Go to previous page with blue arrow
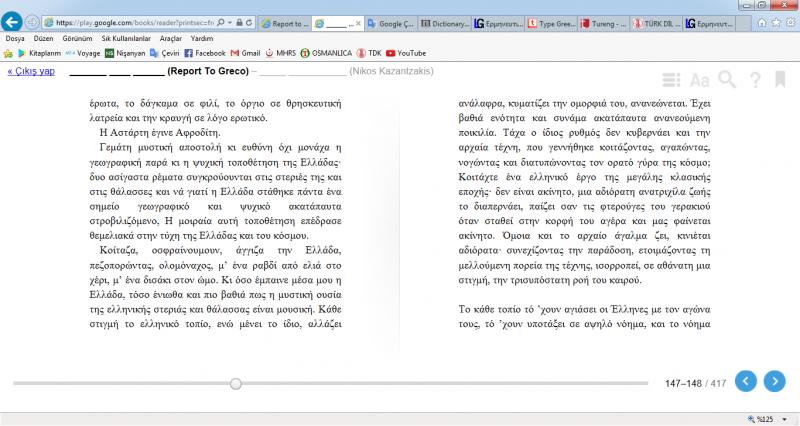The width and height of the screenshot is (800, 426). coord(745,381)
